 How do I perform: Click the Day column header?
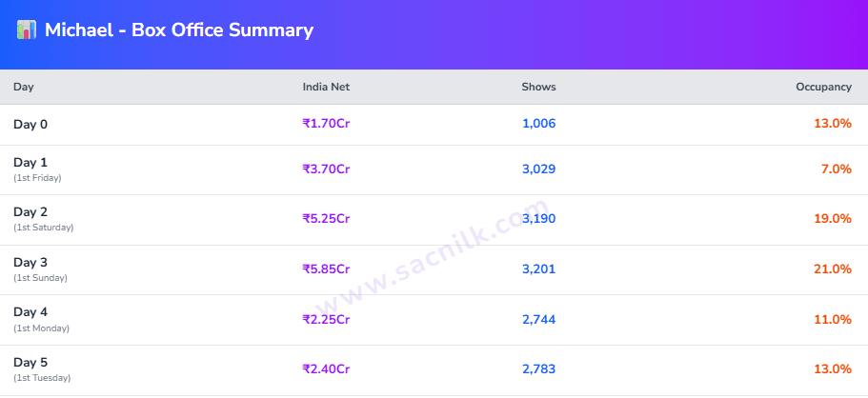point(24,87)
